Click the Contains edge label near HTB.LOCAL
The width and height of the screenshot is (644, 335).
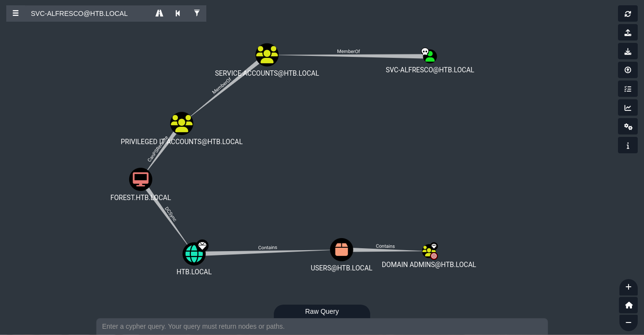pyautogui.click(x=268, y=247)
